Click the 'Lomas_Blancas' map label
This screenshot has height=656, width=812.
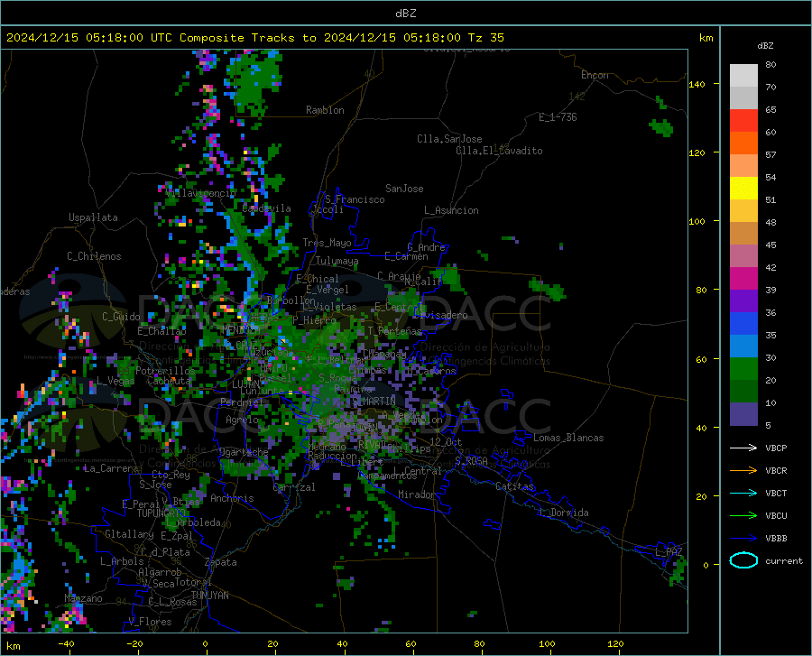(x=568, y=438)
